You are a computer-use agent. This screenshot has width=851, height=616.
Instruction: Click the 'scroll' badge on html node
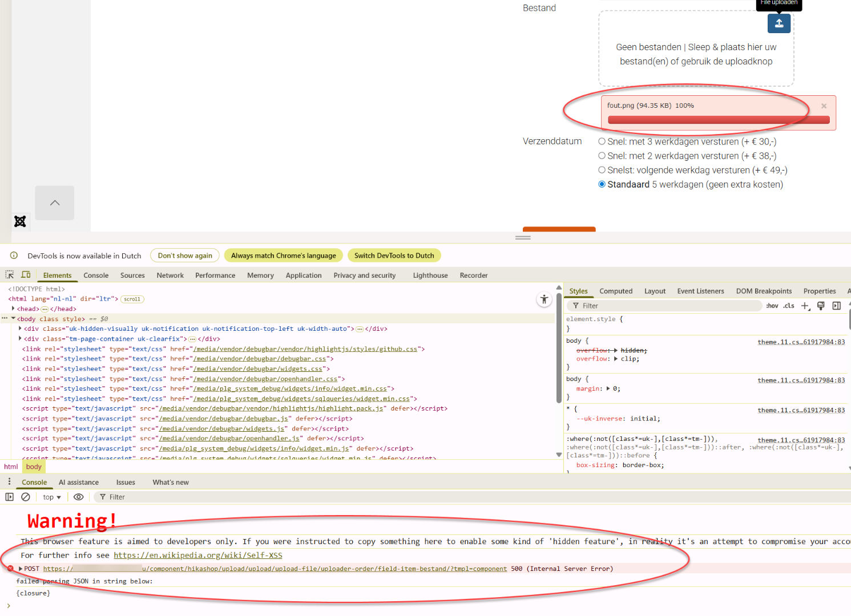(x=132, y=299)
